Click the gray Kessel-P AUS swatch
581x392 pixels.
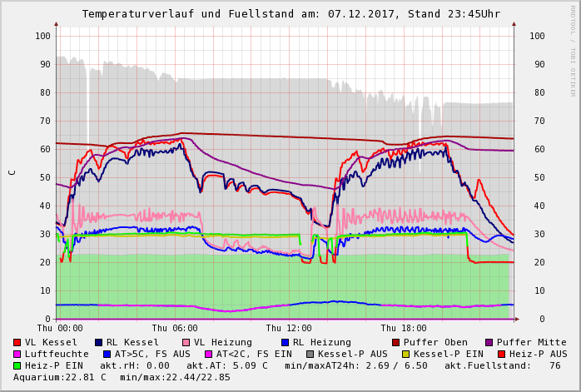[x=309, y=354]
